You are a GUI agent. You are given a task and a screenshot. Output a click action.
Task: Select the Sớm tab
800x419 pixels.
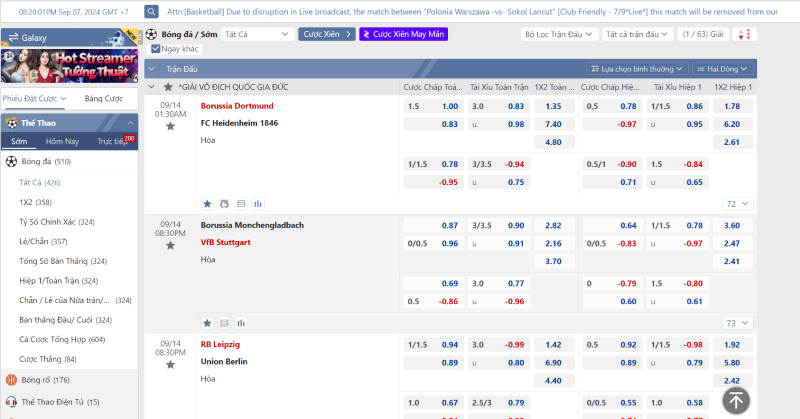(19, 141)
